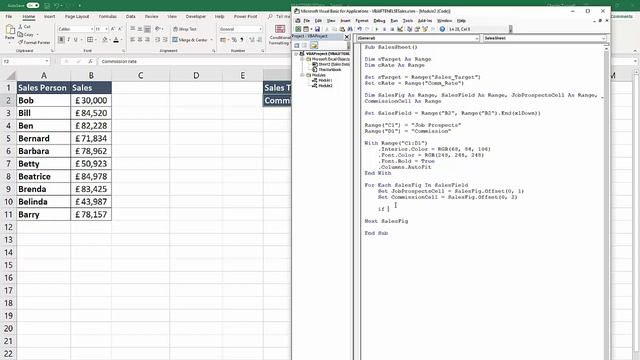Image resolution: width=640 pixels, height=360 pixels.
Task: Click the Reset stop icon in VBA
Action: (x=392, y=29)
